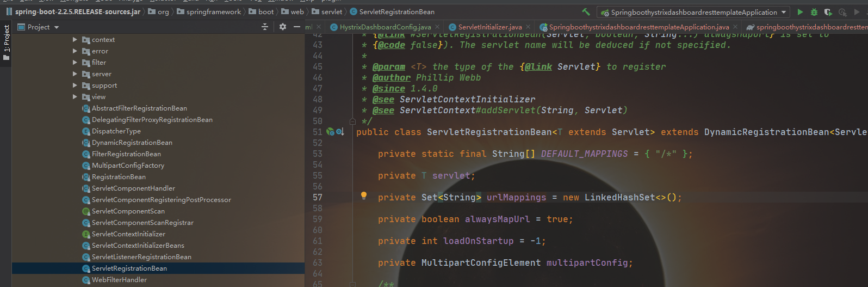868x287 pixels.
Task: Expand the server package folder
Action: (75, 74)
